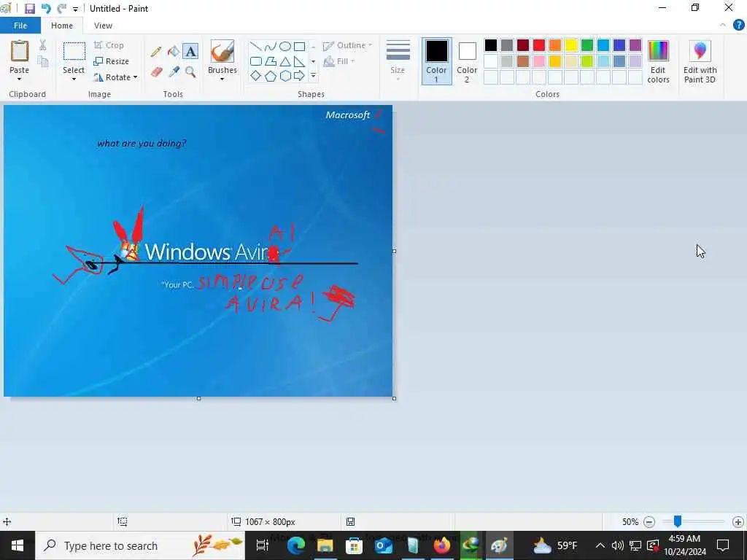Open the shape Fill dropdown

[339, 61]
